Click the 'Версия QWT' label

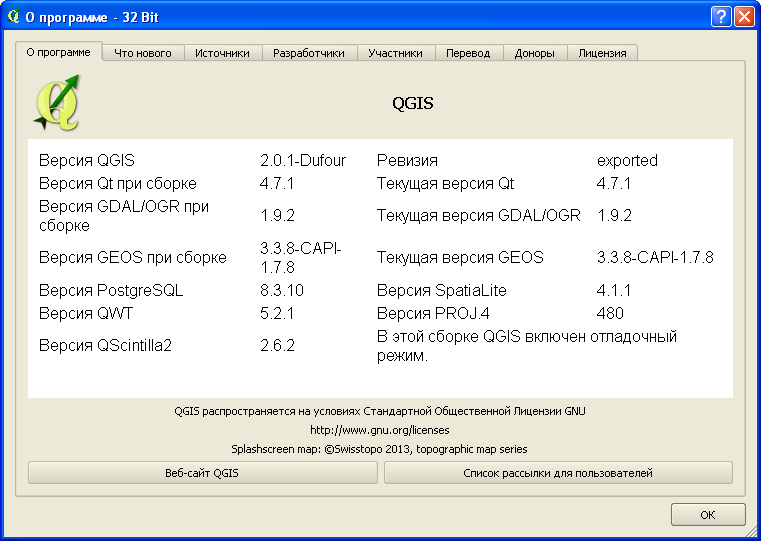[86, 313]
